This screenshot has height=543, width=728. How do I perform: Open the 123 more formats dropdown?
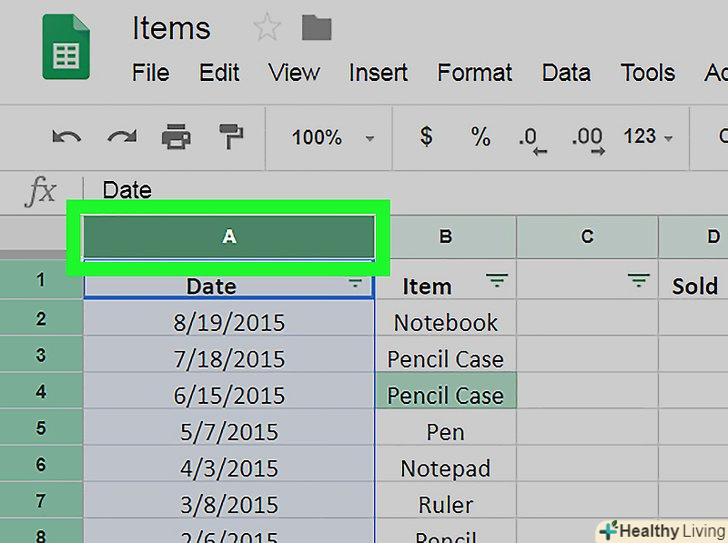(648, 137)
